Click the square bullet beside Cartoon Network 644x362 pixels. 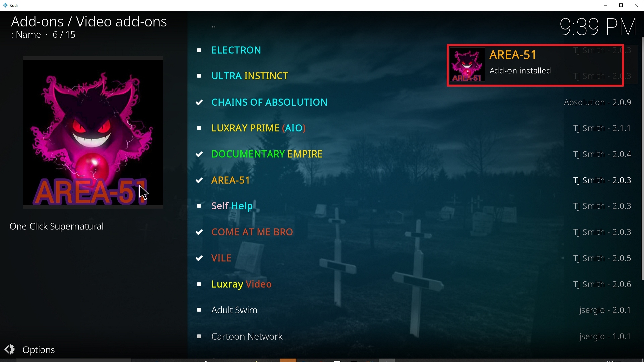click(x=199, y=336)
